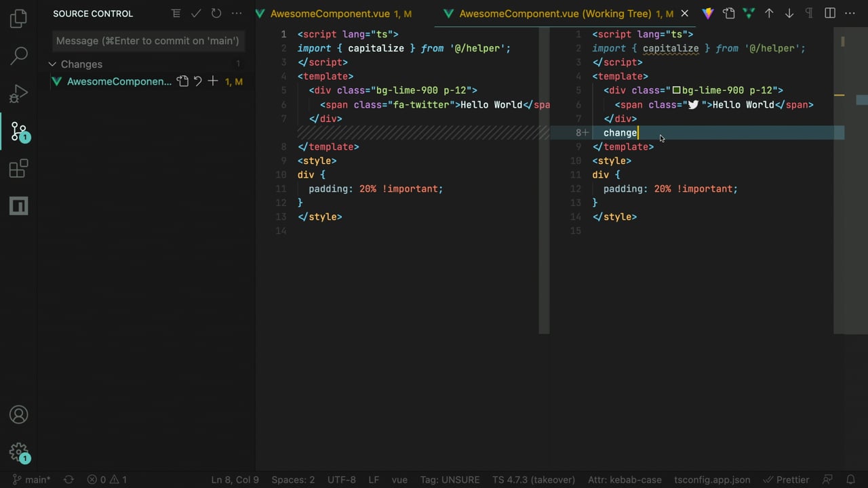
Task: Open the Search view in the activity bar
Action: tap(18, 56)
